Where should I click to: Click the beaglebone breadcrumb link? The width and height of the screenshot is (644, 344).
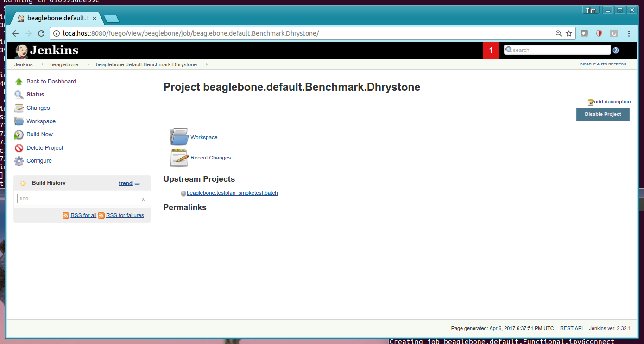(64, 64)
